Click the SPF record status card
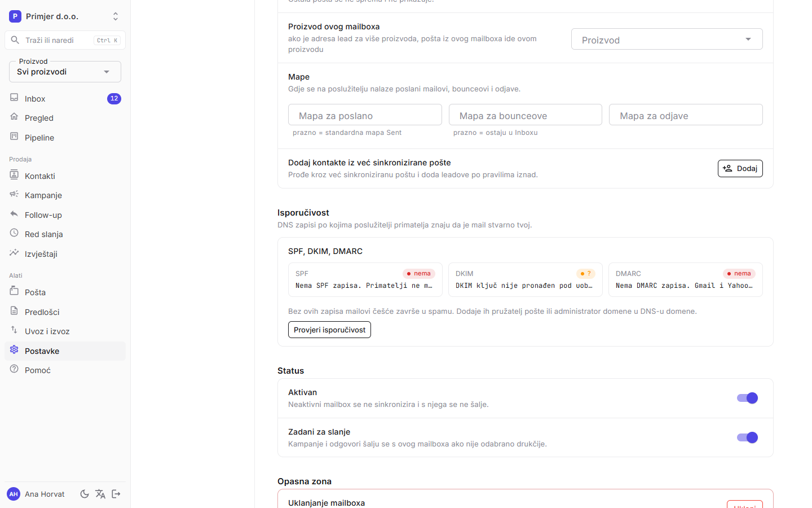 [x=365, y=279]
